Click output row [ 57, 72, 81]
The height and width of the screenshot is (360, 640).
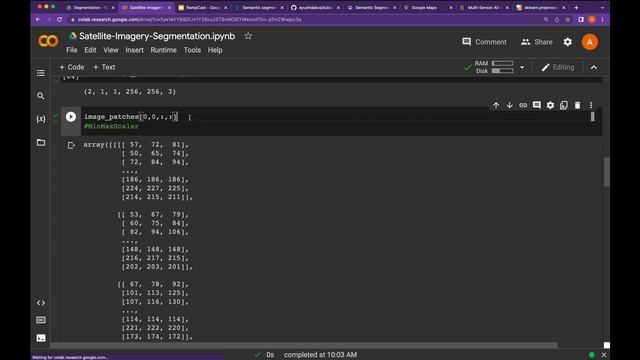click(155, 144)
